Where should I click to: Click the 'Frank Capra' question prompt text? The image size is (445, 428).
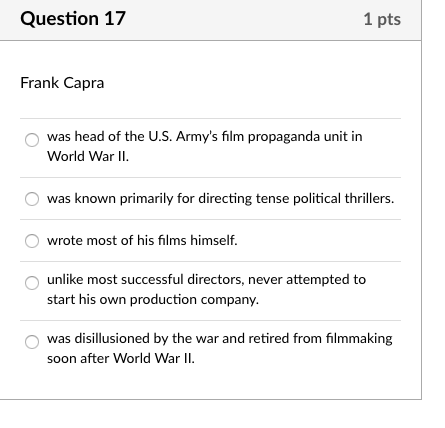point(62,83)
